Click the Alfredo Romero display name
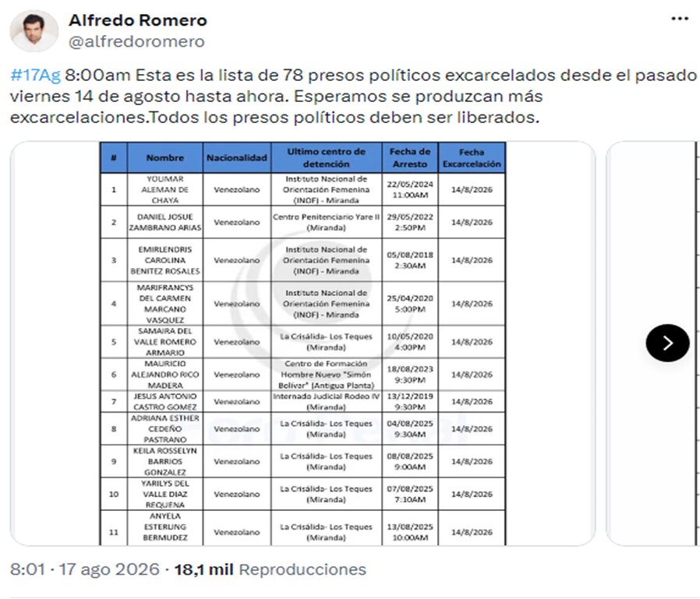 [x=137, y=20]
